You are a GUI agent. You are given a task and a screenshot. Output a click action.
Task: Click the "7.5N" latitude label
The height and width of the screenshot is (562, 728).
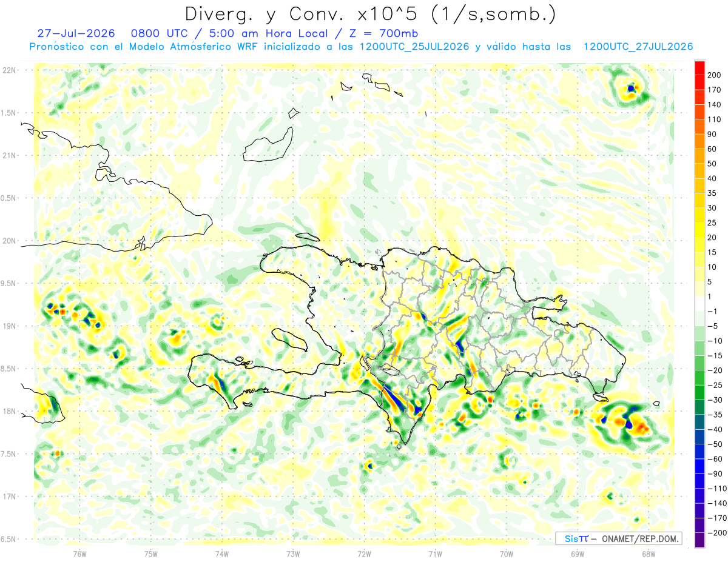pyautogui.click(x=8, y=454)
